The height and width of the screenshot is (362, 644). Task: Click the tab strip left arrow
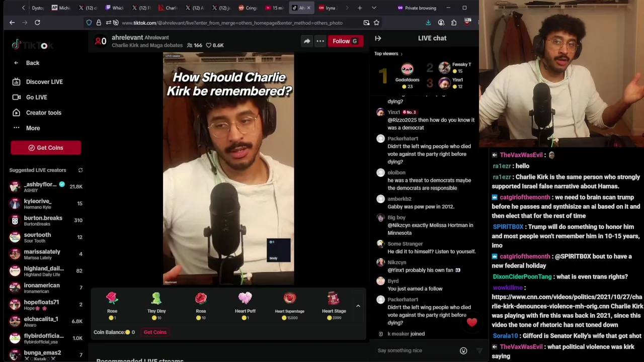23,8
